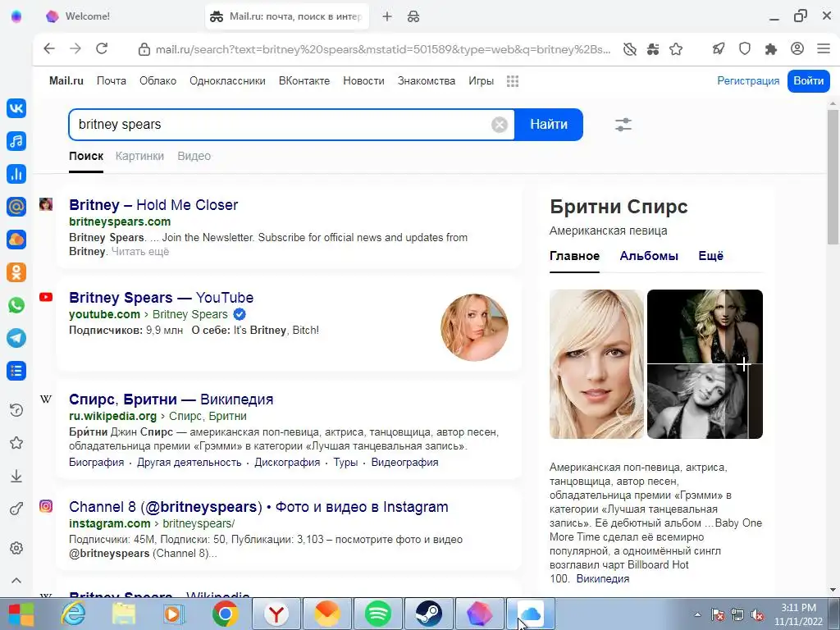Open Telegram icon in sidebar
840x630 pixels.
click(16, 338)
